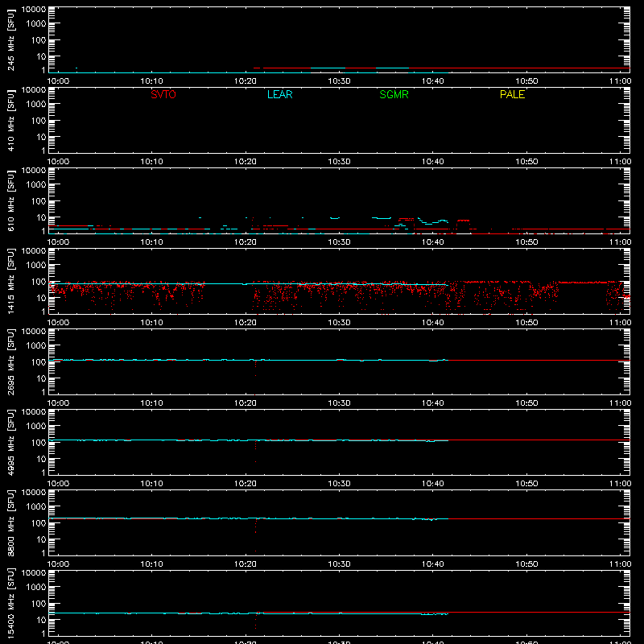
Task: Click the 1000 tick on the 15400 MHz axis
Action: point(36,588)
